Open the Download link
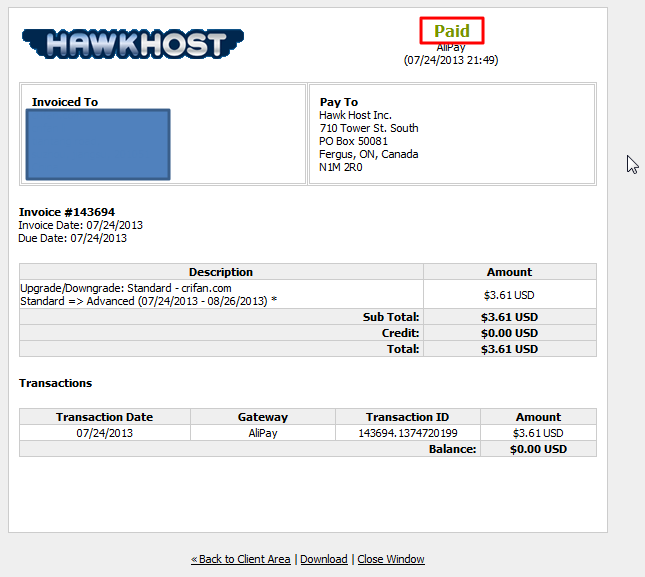The image size is (645, 577). pos(324,559)
